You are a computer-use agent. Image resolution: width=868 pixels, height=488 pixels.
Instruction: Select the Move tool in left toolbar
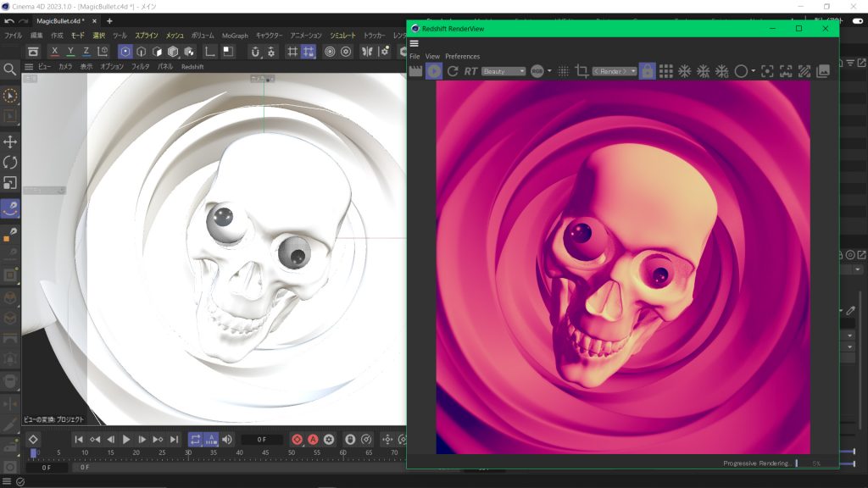10,141
